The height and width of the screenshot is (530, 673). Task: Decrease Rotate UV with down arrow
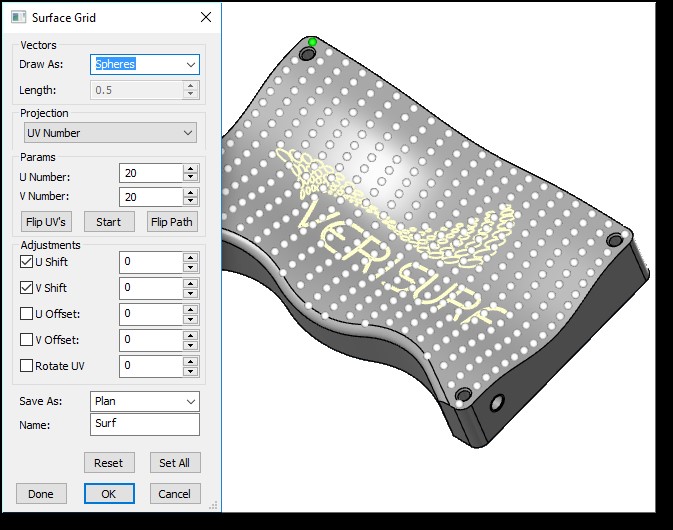click(x=191, y=372)
